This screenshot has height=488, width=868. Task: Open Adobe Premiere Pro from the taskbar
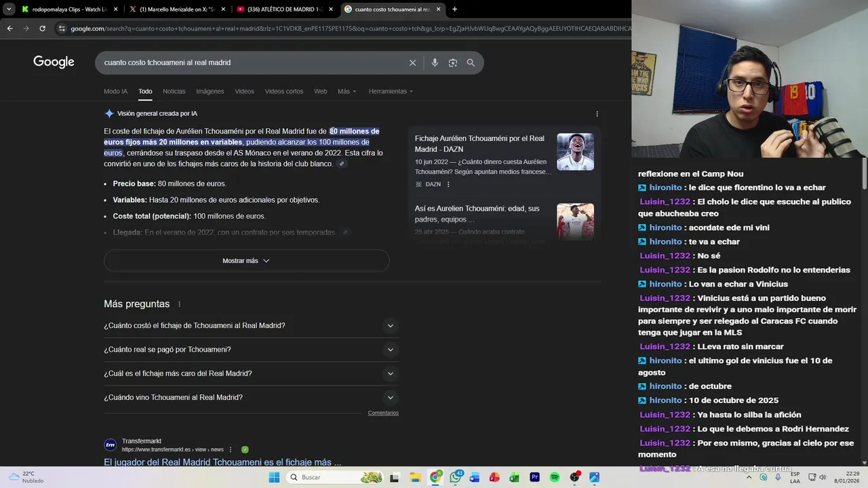tap(534, 477)
